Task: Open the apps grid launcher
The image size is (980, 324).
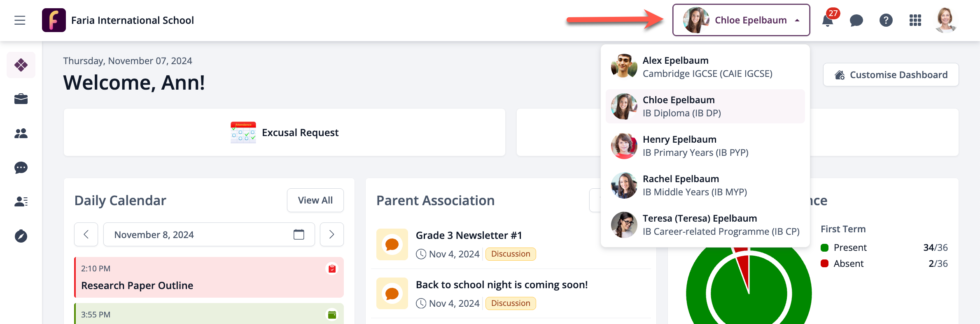Action: click(915, 21)
